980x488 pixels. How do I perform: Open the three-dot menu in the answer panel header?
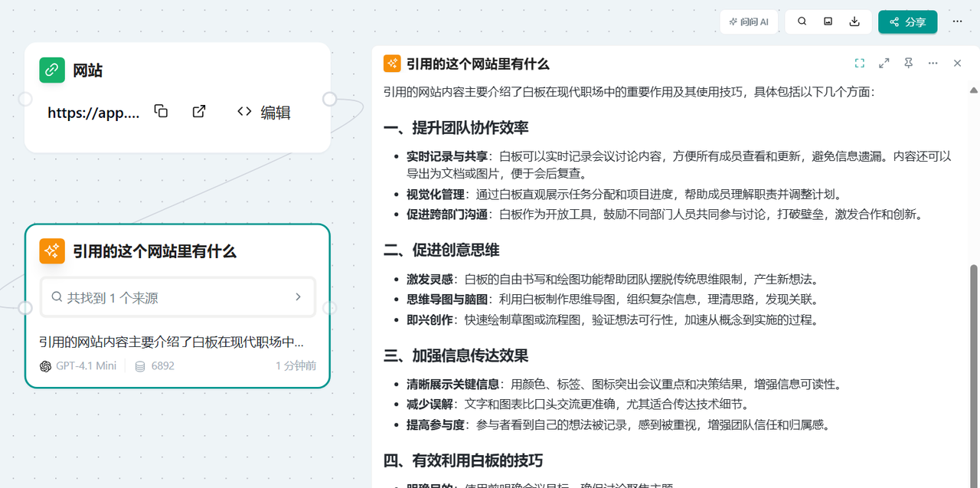933,64
